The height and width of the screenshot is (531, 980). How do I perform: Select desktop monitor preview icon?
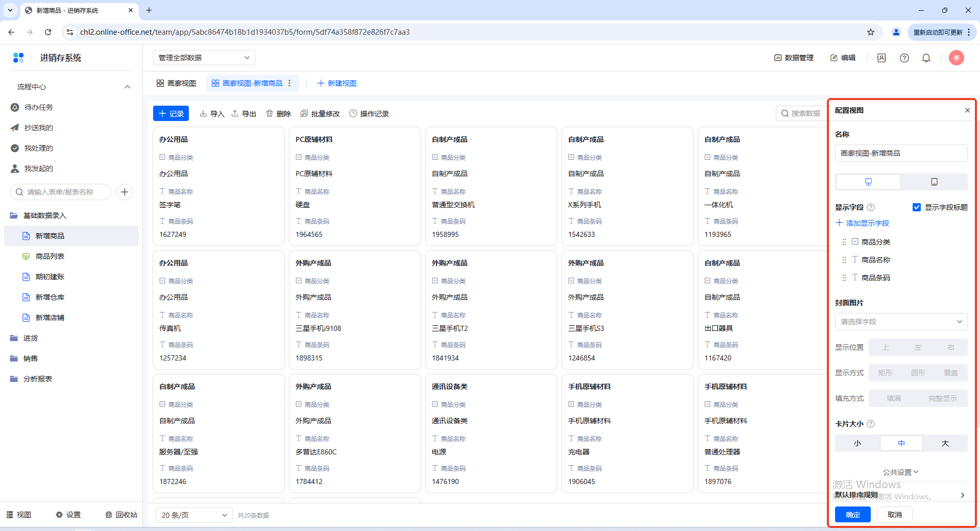(868, 182)
